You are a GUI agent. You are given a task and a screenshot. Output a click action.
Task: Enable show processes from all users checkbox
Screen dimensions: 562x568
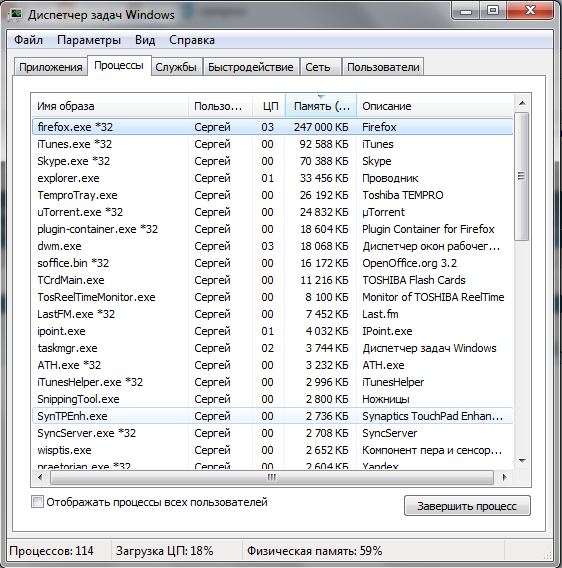pyautogui.click(x=37, y=502)
